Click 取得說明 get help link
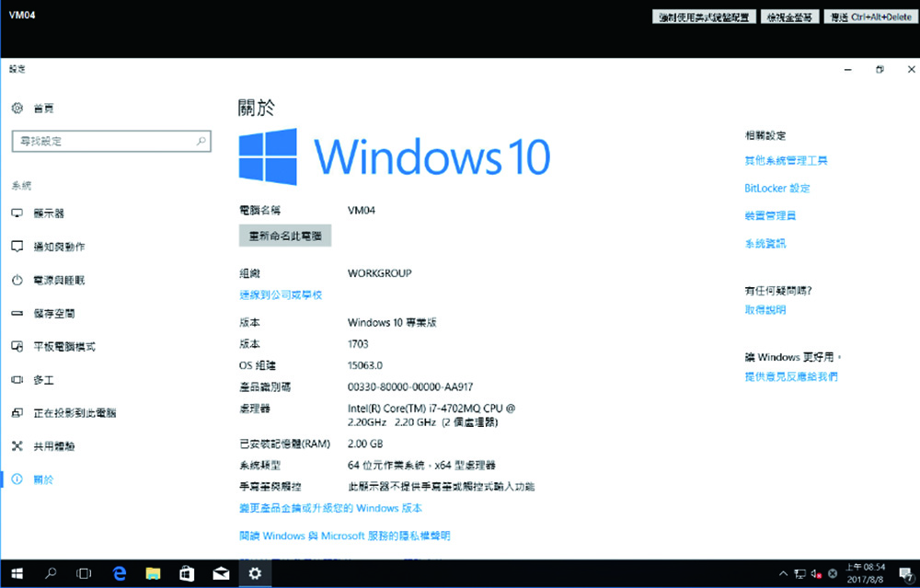Image resolution: width=920 pixels, height=588 pixels. coord(765,309)
